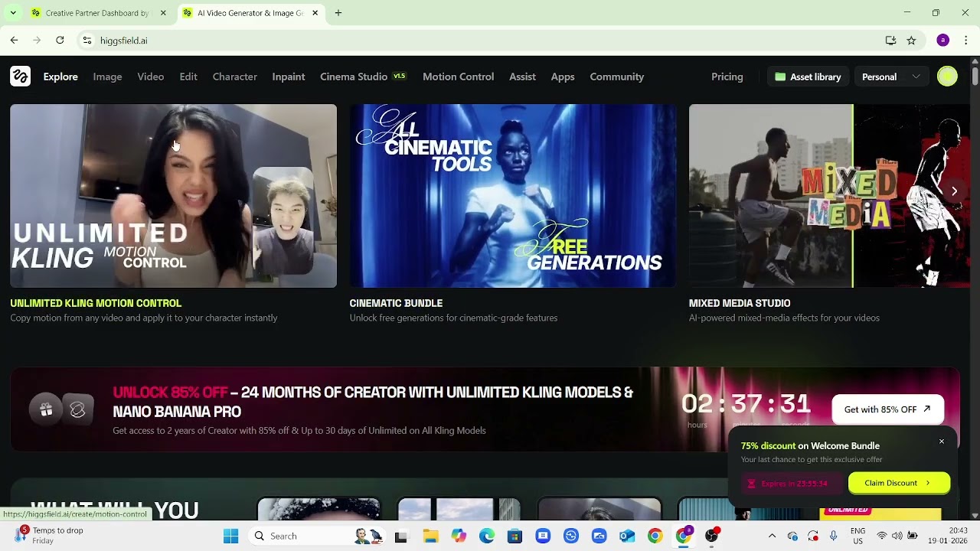The height and width of the screenshot is (551, 980).
Task: Reload the page
Action: (x=60, y=40)
